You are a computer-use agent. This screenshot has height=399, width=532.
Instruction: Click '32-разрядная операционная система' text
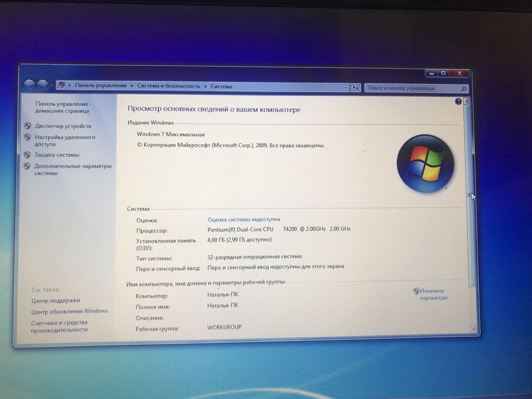(254, 257)
